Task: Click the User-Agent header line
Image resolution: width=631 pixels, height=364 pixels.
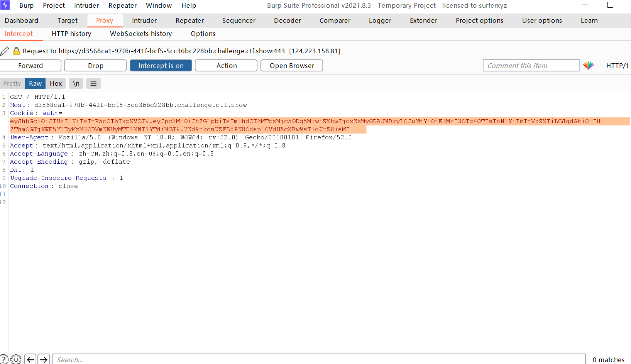Action: (181, 137)
